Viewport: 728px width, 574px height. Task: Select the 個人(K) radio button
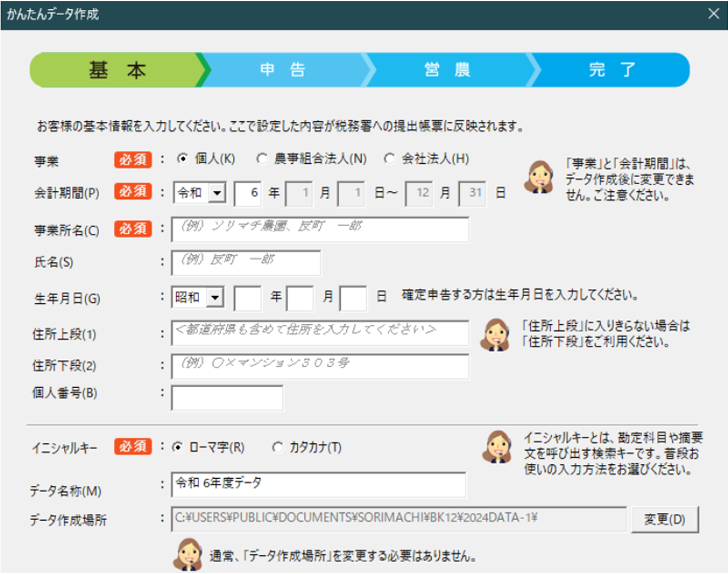coord(183,158)
